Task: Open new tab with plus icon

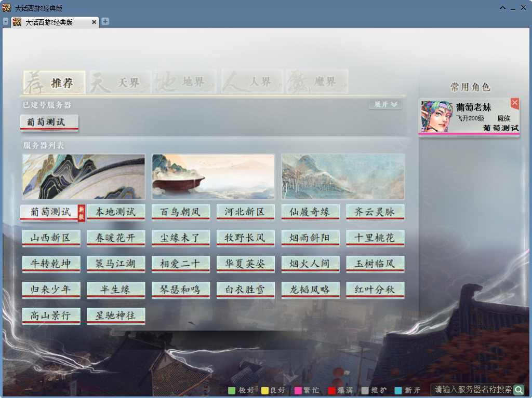Action: point(105,22)
